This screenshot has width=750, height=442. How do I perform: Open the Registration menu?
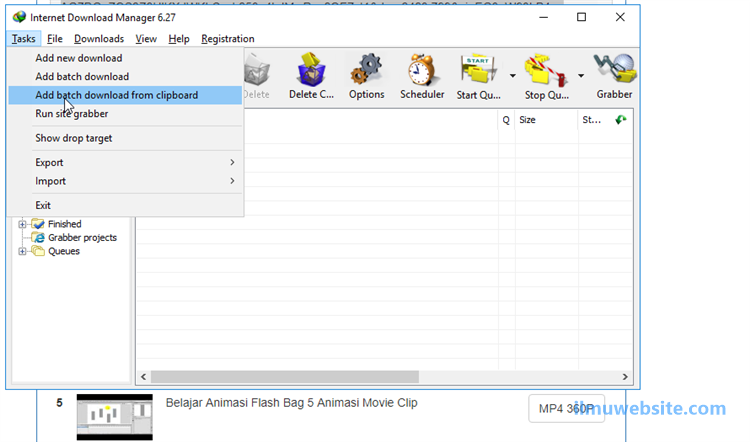tap(228, 39)
